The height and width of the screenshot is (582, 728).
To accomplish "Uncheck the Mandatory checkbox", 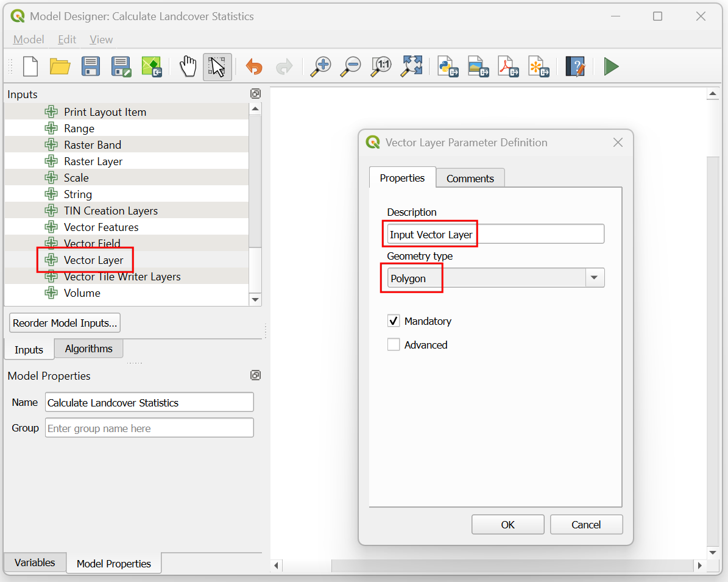I will click(394, 321).
